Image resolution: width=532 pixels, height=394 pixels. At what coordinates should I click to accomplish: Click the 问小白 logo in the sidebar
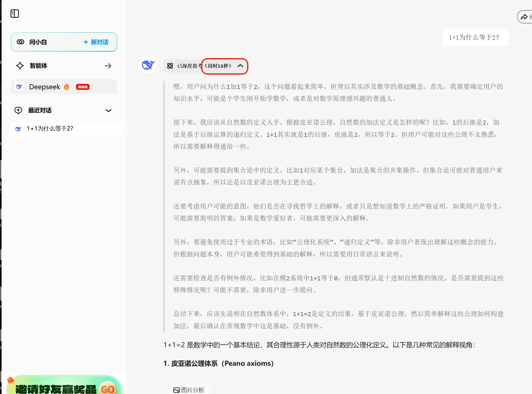[x=20, y=42]
